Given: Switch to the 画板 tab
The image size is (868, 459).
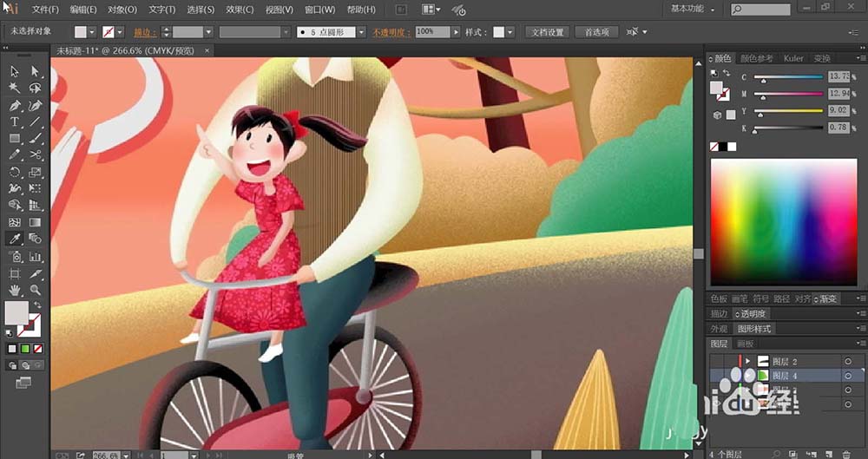Looking at the screenshot, I should pyautogui.click(x=745, y=344).
